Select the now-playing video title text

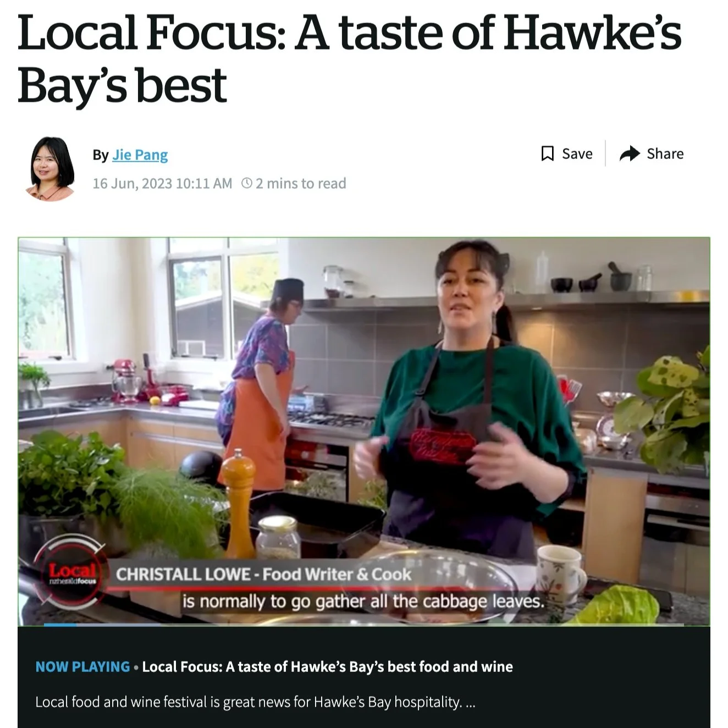point(327,667)
